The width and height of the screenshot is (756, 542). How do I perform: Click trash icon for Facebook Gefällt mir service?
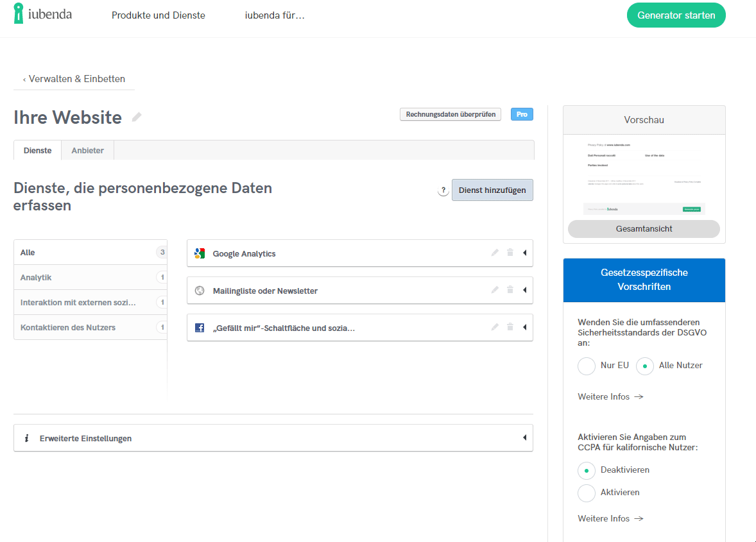(x=510, y=328)
